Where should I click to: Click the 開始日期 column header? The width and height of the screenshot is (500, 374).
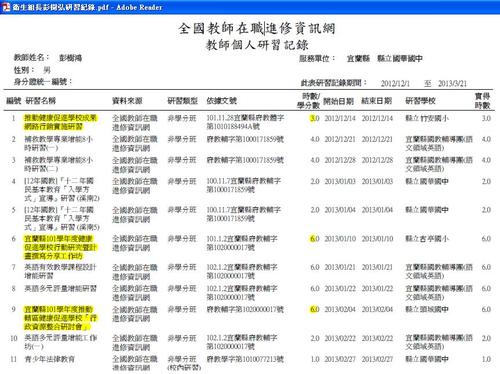click(339, 101)
